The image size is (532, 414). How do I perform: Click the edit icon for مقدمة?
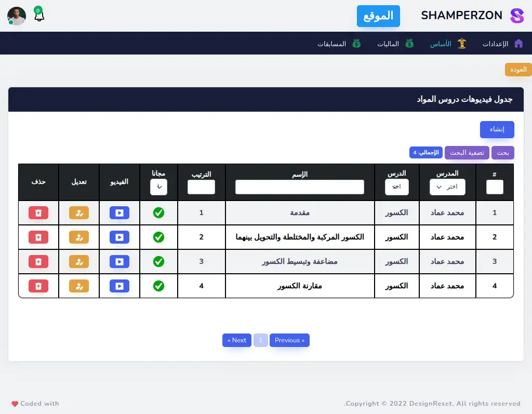tap(79, 212)
